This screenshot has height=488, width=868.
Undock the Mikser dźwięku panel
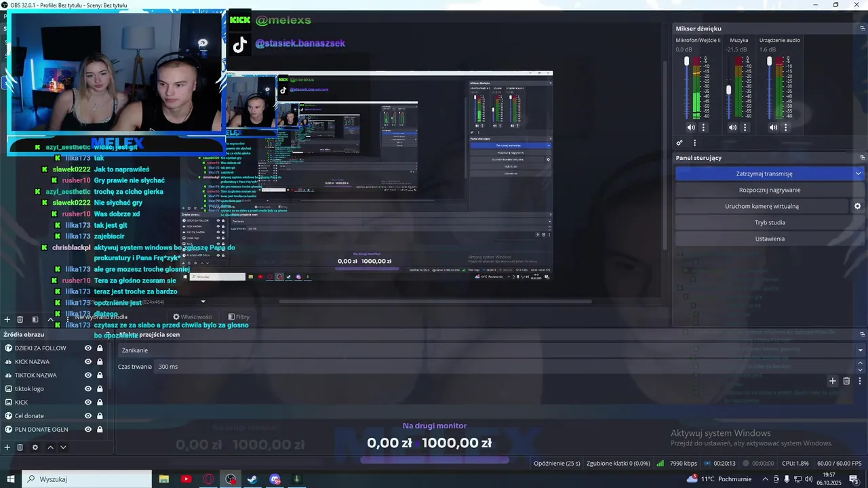pyautogui.click(x=863, y=28)
